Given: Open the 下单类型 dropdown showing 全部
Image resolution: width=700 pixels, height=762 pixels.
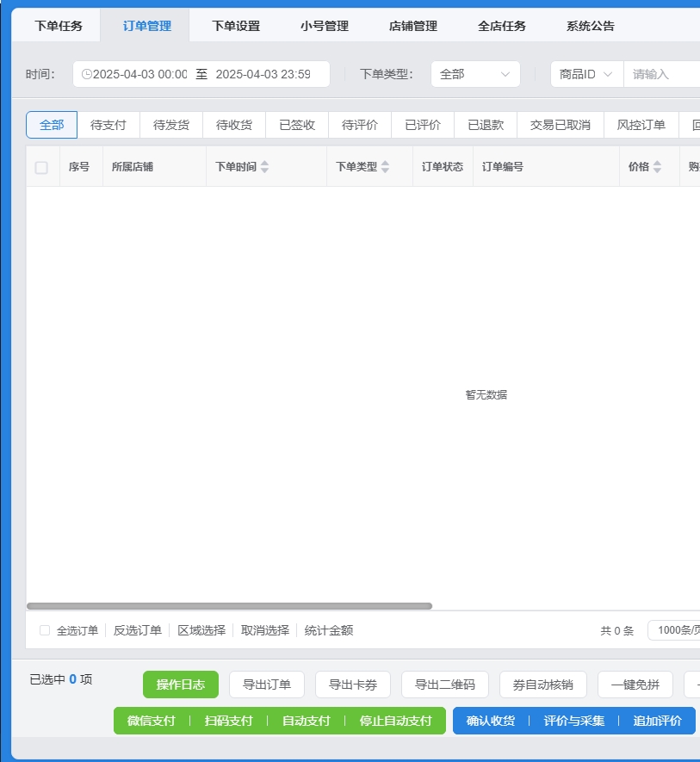Looking at the screenshot, I should click(475, 74).
